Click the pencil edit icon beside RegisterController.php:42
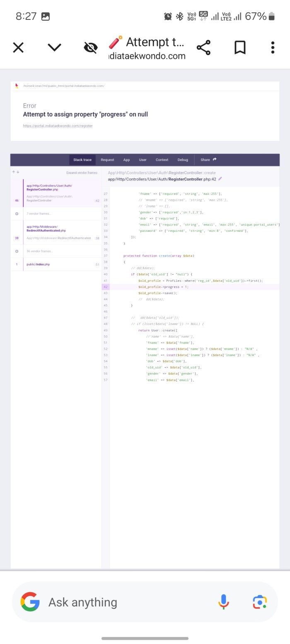Screen dimensions: 290x644 [x=220, y=179]
